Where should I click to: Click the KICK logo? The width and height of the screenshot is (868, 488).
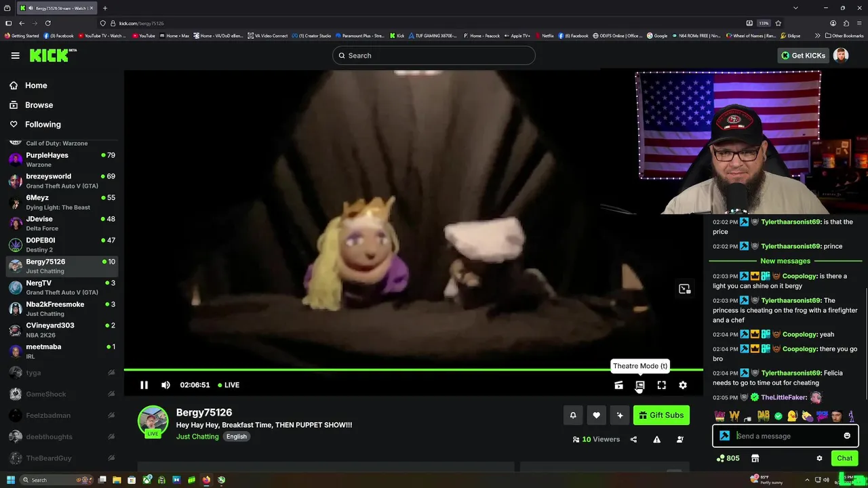pyautogui.click(x=52, y=56)
